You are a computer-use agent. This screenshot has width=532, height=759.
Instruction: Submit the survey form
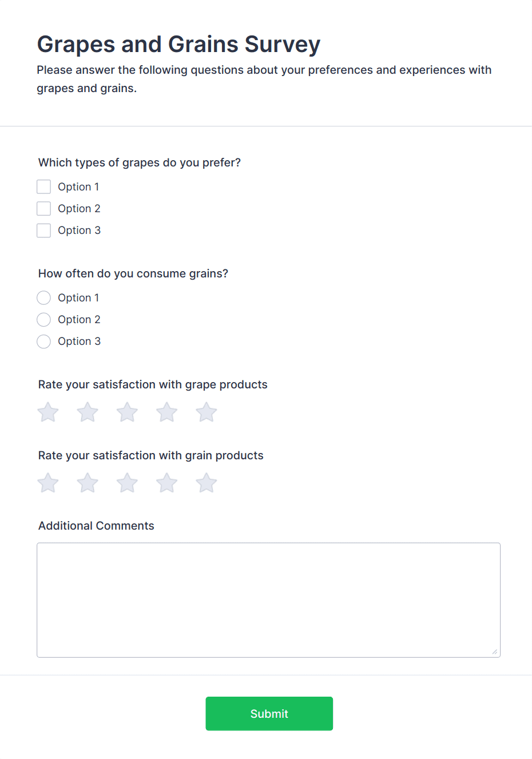click(269, 713)
